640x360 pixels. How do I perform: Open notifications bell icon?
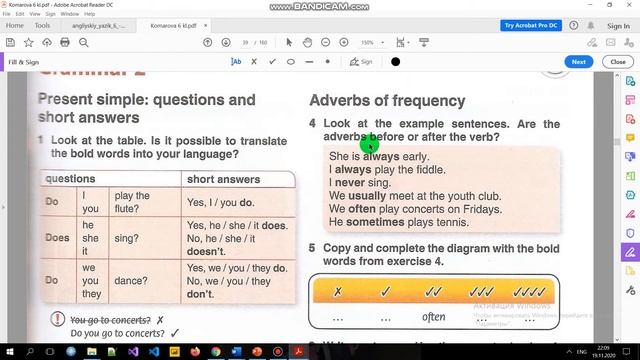coord(591,25)
